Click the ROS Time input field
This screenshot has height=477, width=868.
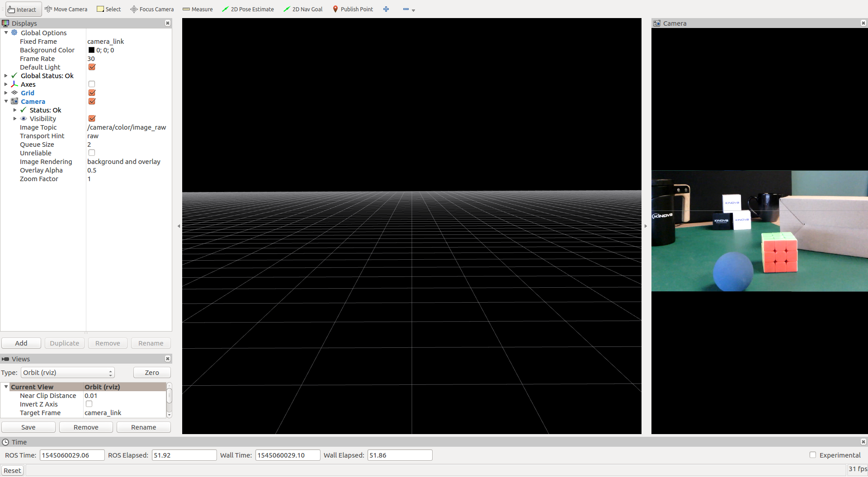72,455
